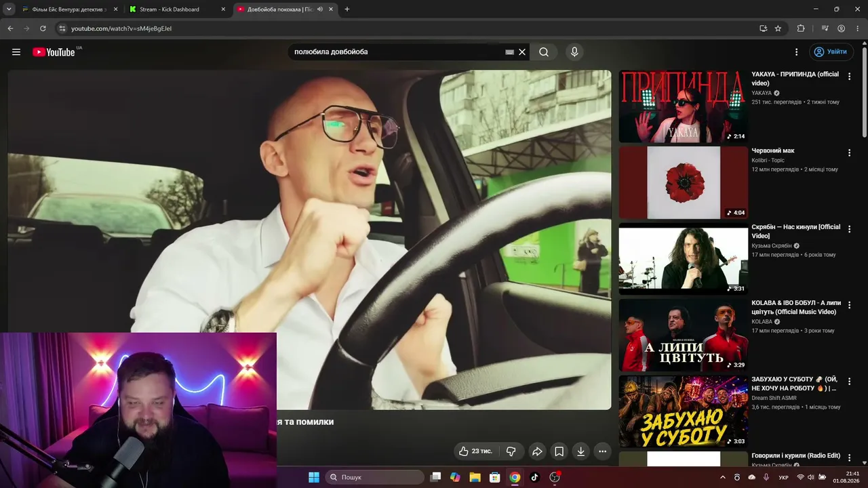Viewport: 868px width, 488px height.
Task: Expand the tab search dropdown
Action: coord(9,9)
